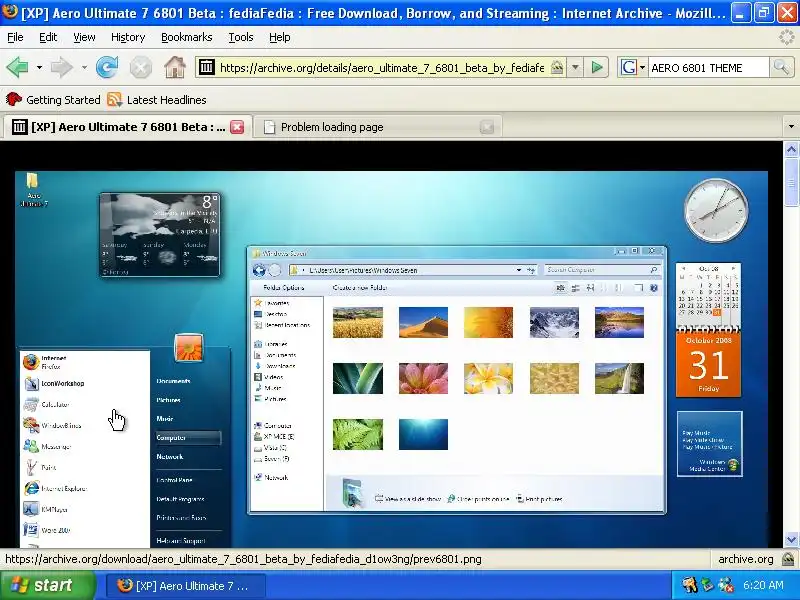Expand the address bar URL history dropdown
This screenshot has width=800, height=600.
point(575,67)
